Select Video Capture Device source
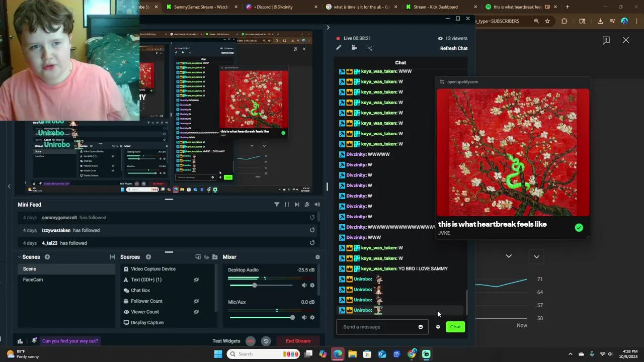This screenshot has height=362, width=644. pos(153,269)
